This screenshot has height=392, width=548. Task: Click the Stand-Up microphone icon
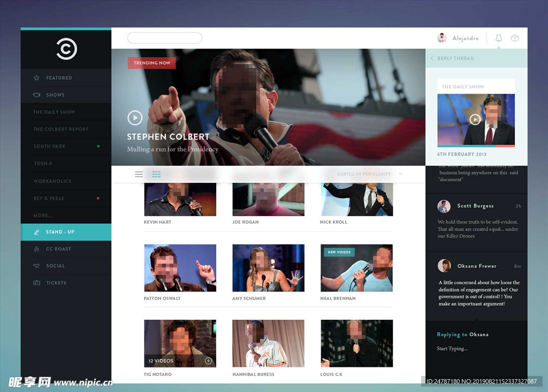click(x=36, y=232)
